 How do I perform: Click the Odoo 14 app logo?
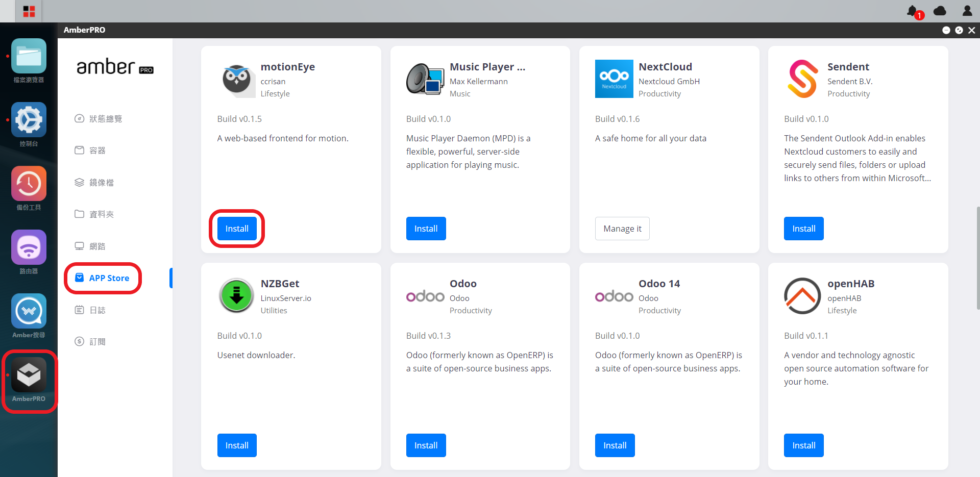(614, 296)
